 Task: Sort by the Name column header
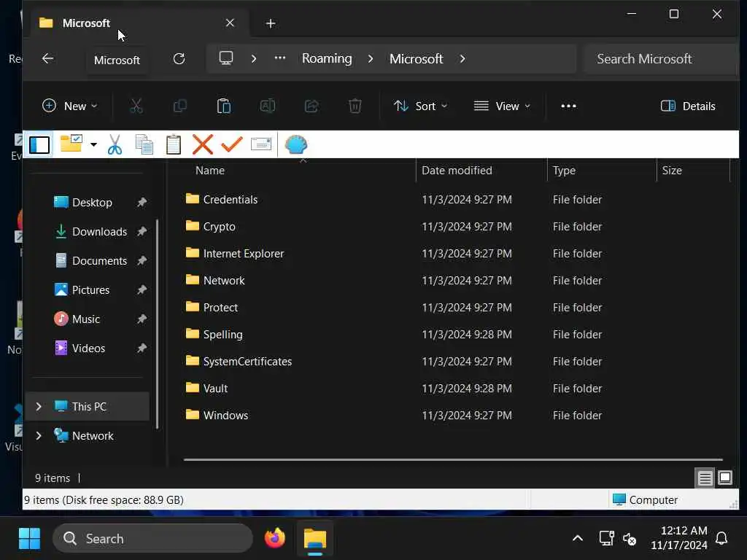click(x=209, y=171)
